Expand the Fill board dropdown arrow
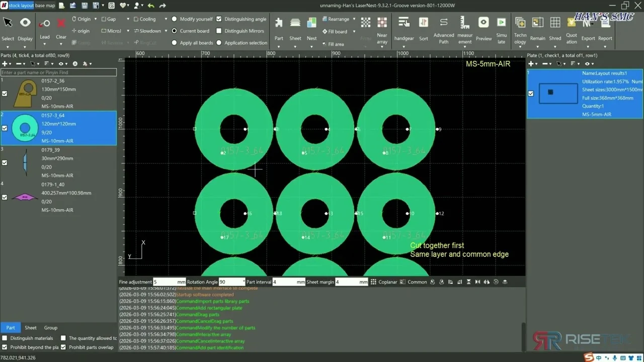Image resolution: width=644 pixels, height=362 pixels. 354,32
